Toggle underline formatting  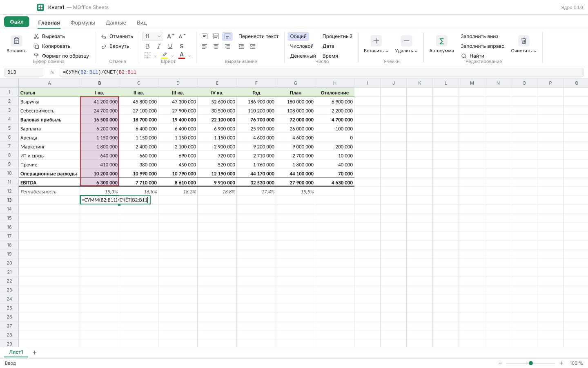tap(170, 46)
